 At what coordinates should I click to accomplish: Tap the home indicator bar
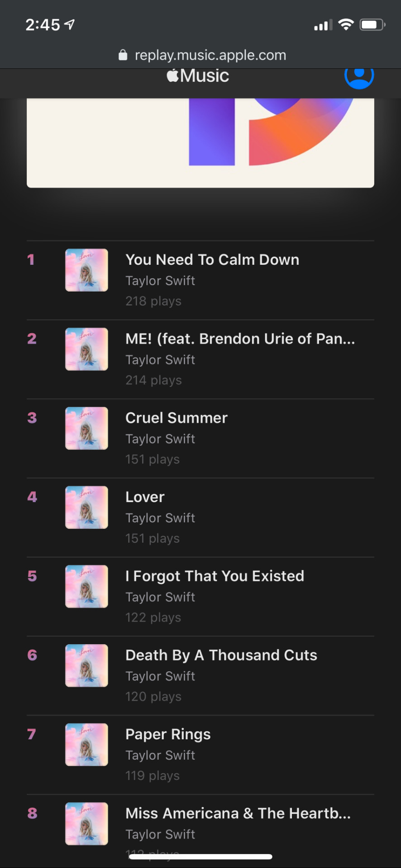[x=200, y=856]
